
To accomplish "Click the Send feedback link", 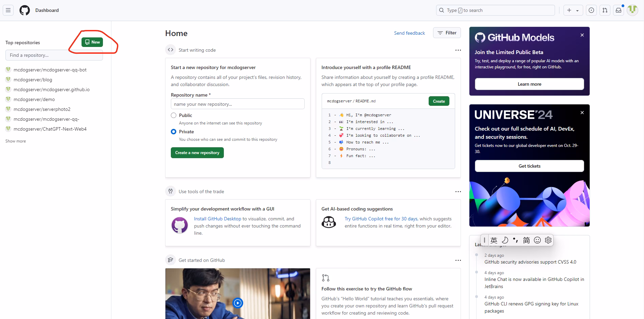I will pos(409,33).
